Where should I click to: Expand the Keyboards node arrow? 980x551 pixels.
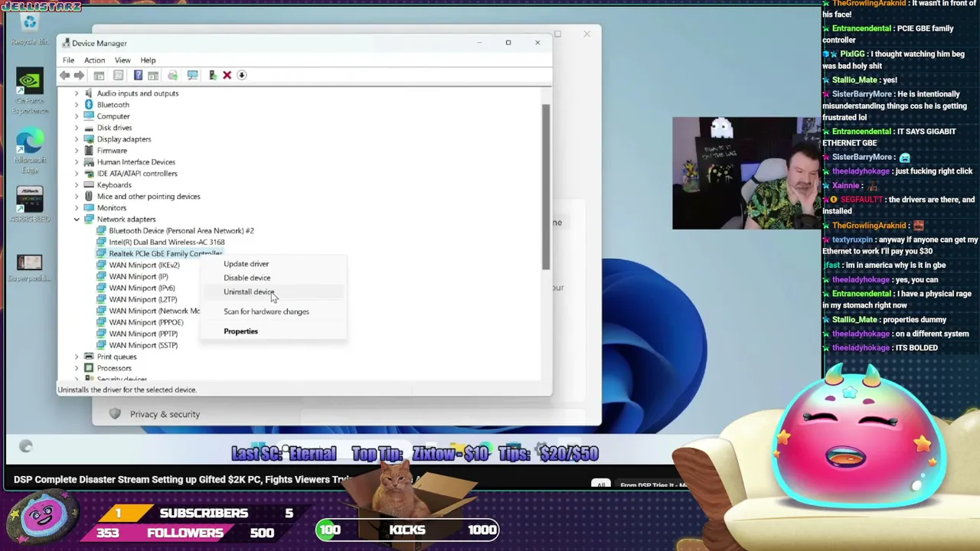point(76,185)
